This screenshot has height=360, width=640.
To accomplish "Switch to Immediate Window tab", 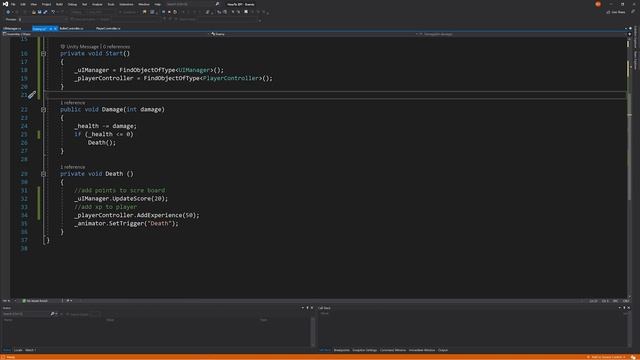I will coord(422,350).
